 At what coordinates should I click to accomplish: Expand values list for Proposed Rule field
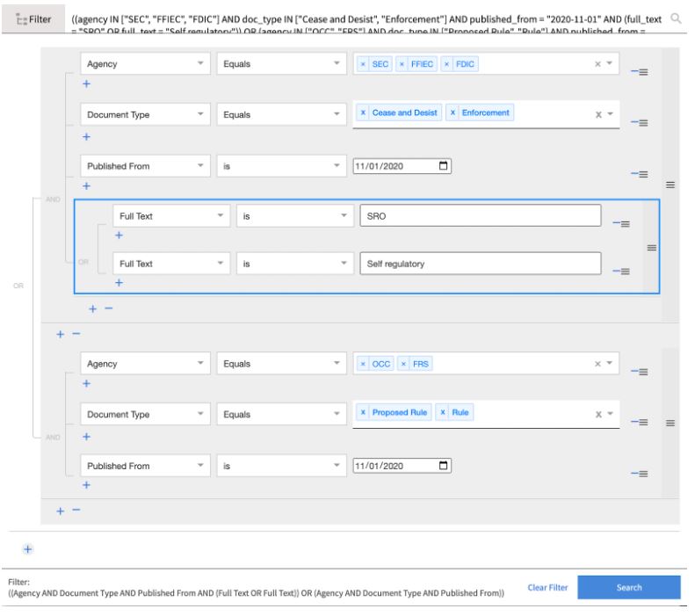[611, 414]
